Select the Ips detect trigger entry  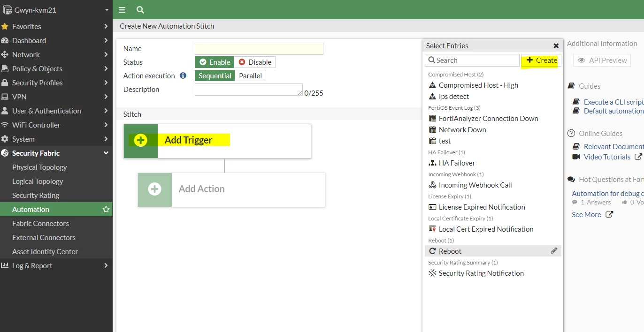pos(493,97)
